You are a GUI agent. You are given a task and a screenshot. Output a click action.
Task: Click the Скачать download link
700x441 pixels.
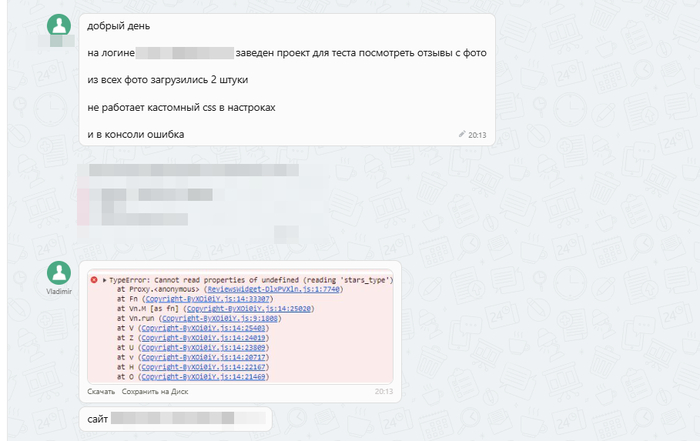101,391
